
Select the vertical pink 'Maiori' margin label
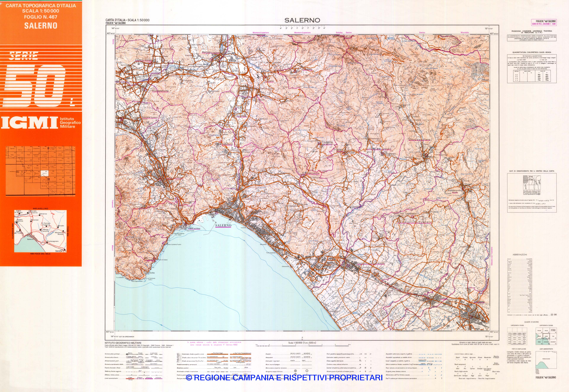[113, 248]
